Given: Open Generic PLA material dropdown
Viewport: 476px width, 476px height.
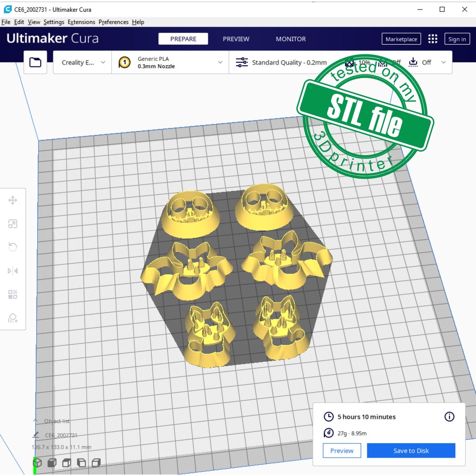Looking at the screenshot, I should 170,62.
